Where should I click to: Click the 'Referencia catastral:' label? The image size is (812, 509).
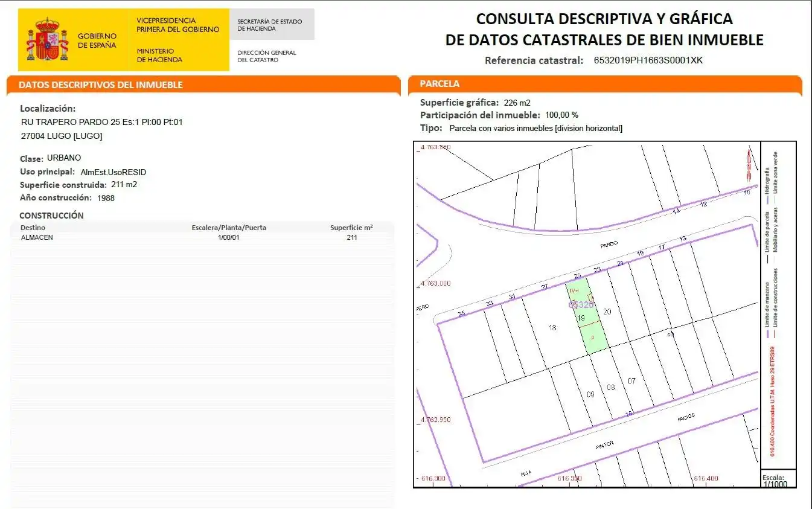pyautogui.click(x=534, y=60)
